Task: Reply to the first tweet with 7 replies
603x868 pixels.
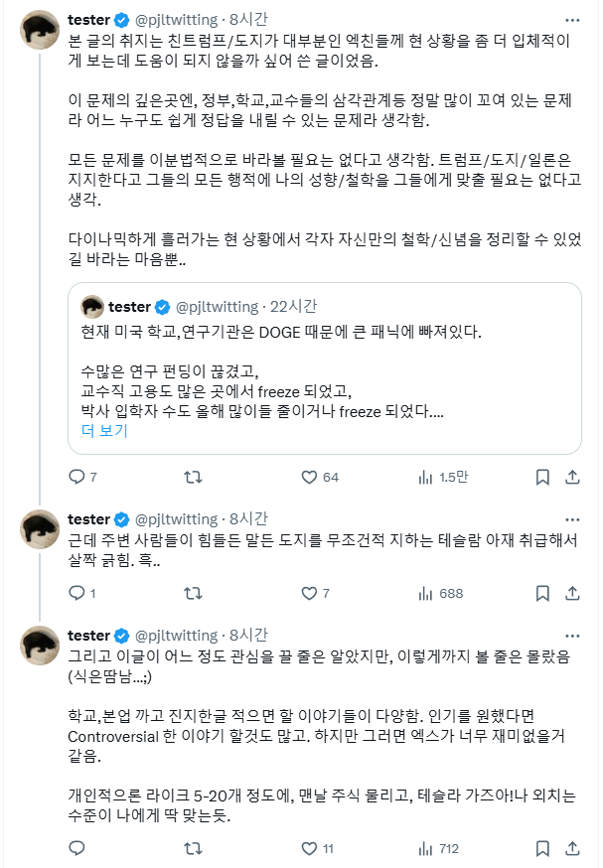Action: pyautogui.click(x=76, y=477)
